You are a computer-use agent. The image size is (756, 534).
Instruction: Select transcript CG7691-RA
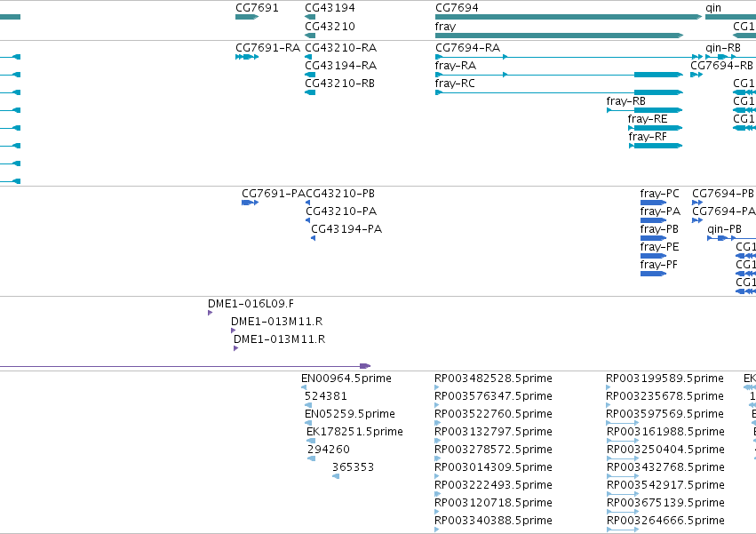pyautogui.click(x=247, y=57)
